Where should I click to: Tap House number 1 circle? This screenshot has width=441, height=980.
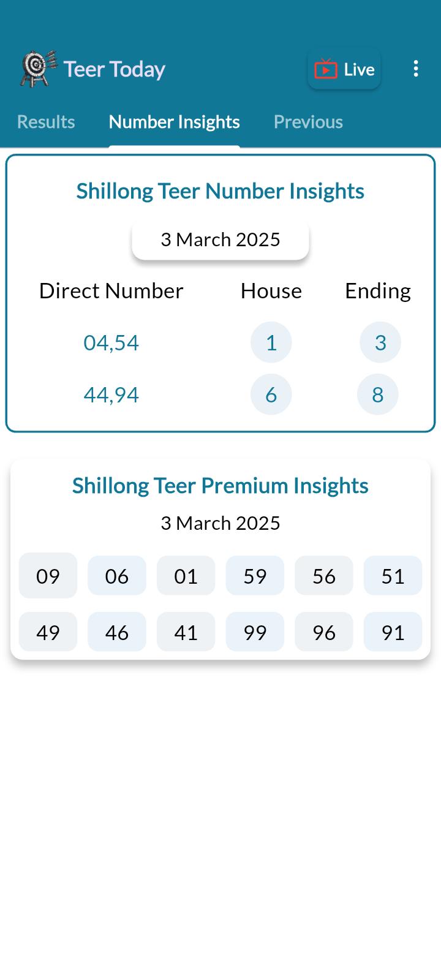click(x=271, y=342)
